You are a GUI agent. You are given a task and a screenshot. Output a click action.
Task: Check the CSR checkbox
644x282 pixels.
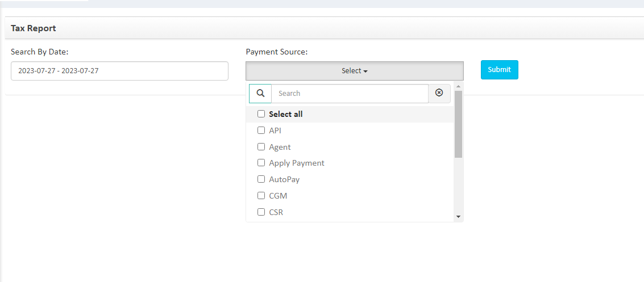[x=261, y=212]
